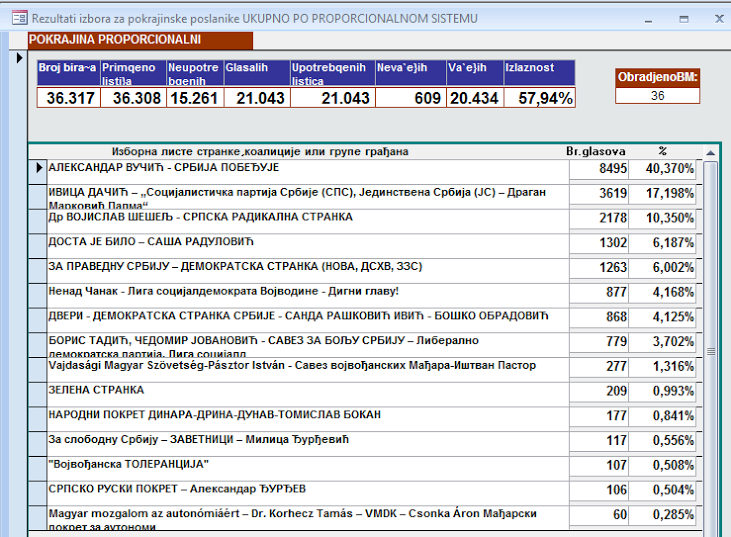
Task: Click percentage 17,198%
Action: pos(662,193)
